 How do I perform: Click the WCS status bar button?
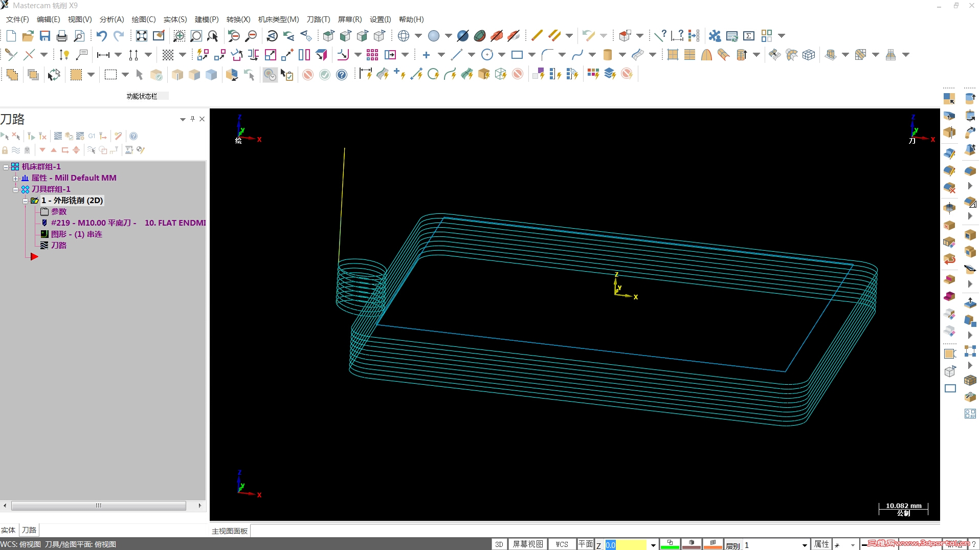click(562, 544)
